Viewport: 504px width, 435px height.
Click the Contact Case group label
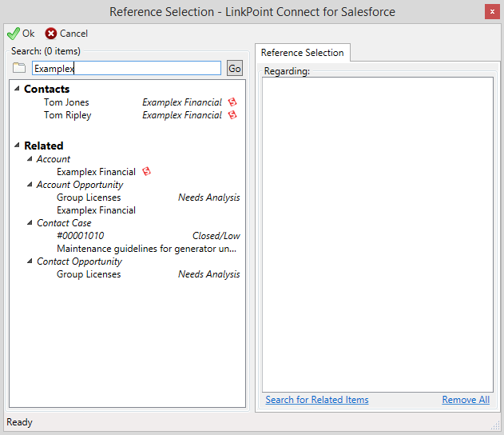[x=64, y=223]
